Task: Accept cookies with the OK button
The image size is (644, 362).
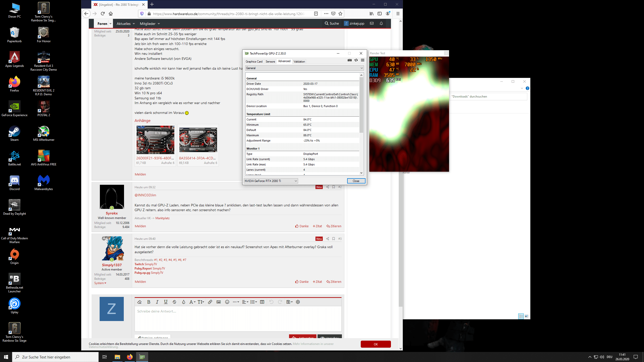Action: click(376, 344)
